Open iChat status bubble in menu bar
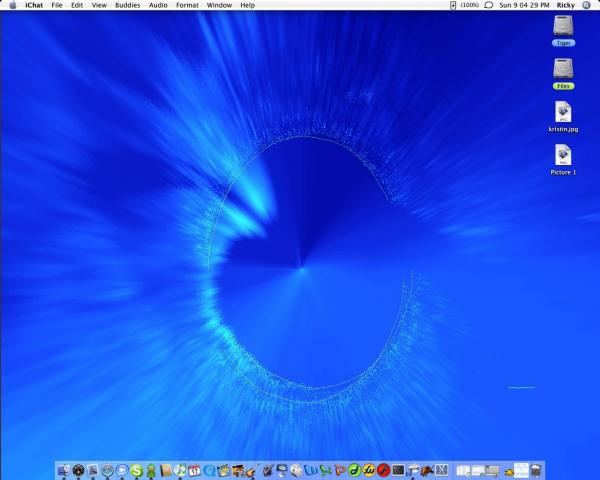This screenshot has height=480, width=600. [489, 5]
